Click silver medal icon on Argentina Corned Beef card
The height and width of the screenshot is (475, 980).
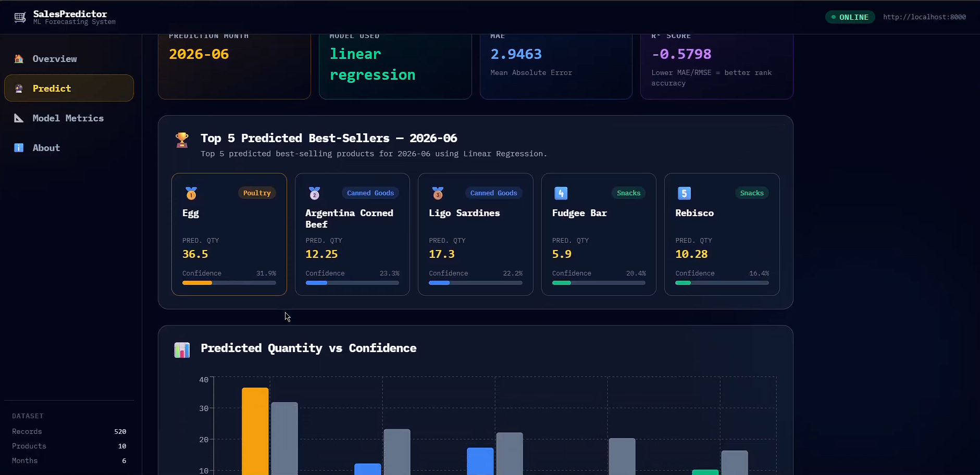coord(315,193)
